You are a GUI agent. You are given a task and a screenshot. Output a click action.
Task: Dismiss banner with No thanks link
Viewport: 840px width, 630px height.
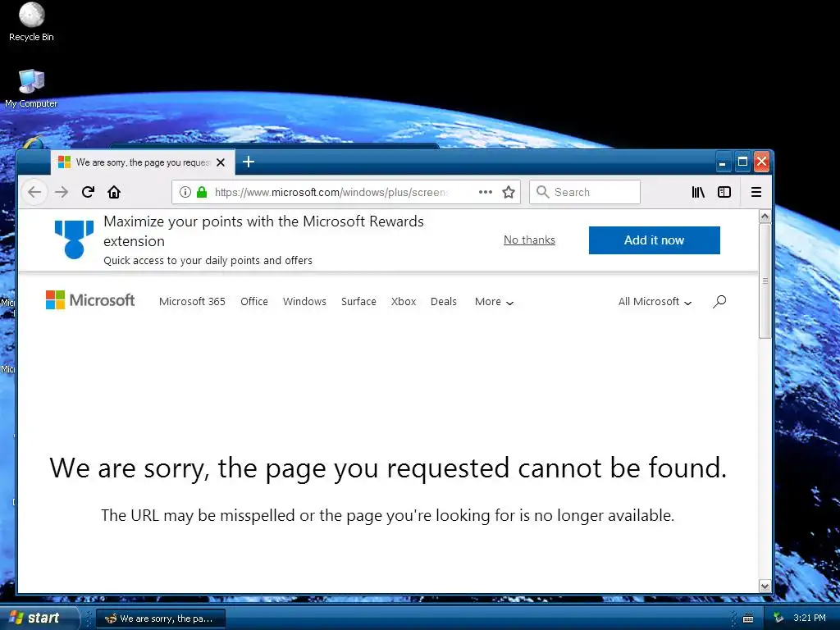point(529,240)
